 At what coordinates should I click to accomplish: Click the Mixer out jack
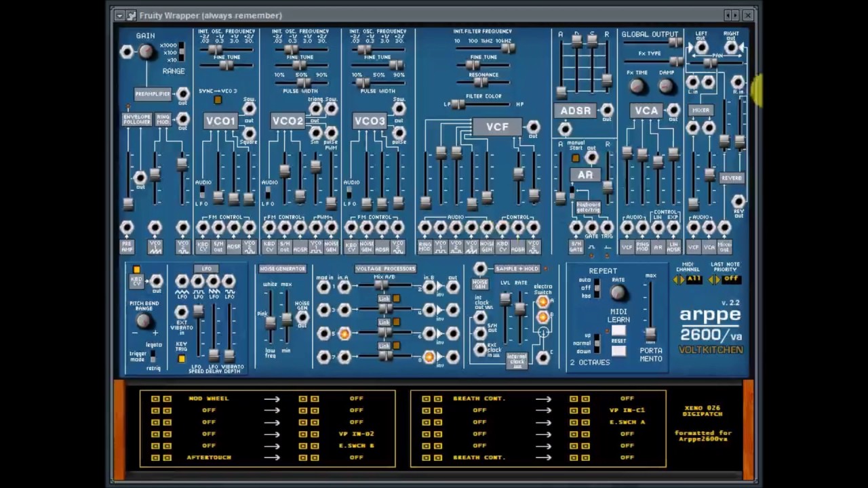(724, 228)
